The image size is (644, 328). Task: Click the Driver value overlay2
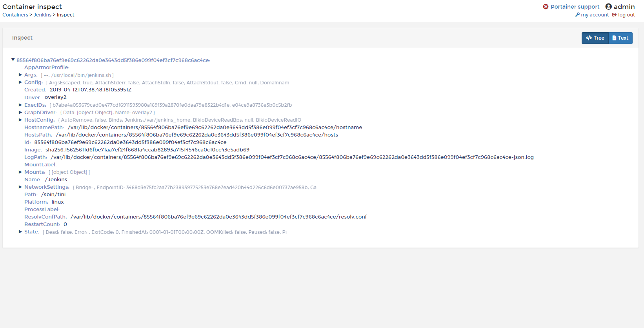(56, 97)
